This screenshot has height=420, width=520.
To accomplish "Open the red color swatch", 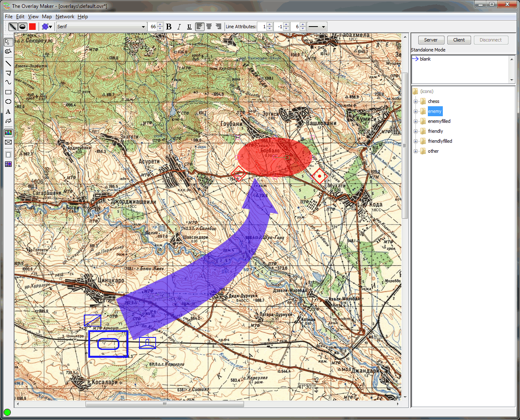I will [x=32, y=27].
